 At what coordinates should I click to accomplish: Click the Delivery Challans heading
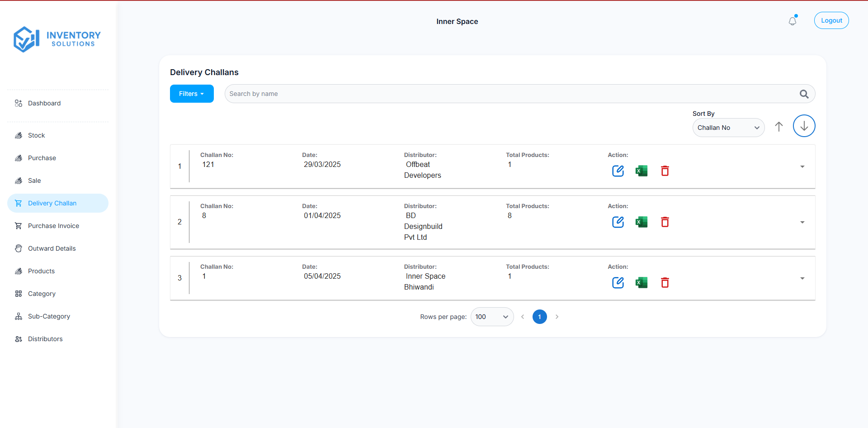pyautogui.click(x=204, y=72)
